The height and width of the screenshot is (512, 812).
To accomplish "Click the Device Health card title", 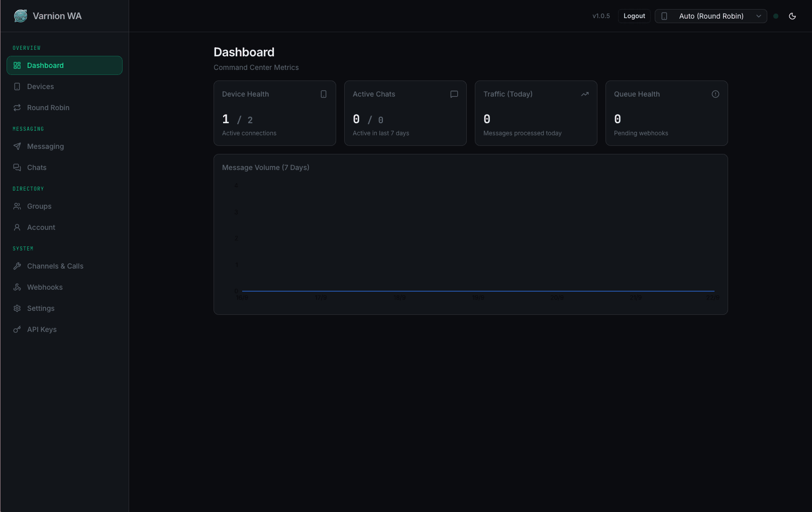I will tap(245, 94).
